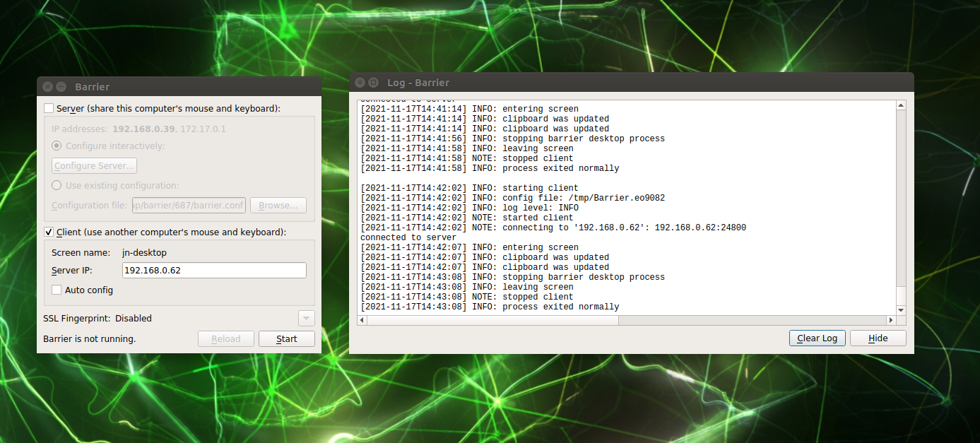Image resolution: width=980 pixels, height=443 pixels.
Task: Click the "192.168.0.39" IP address text
Action: pos(143,129)
